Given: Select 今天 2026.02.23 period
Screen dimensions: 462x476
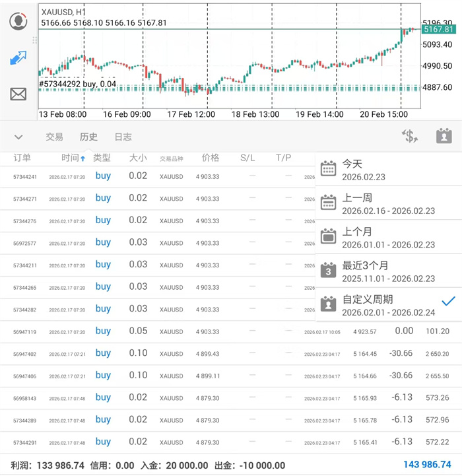Looking at the screenshot, I should point(388,170).
